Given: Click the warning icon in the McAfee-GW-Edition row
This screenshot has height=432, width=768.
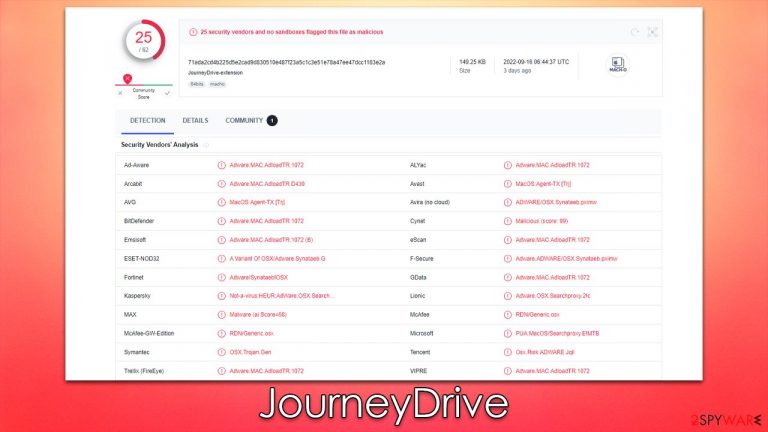Looking at the screenshot, I should (x=221, y=334).
